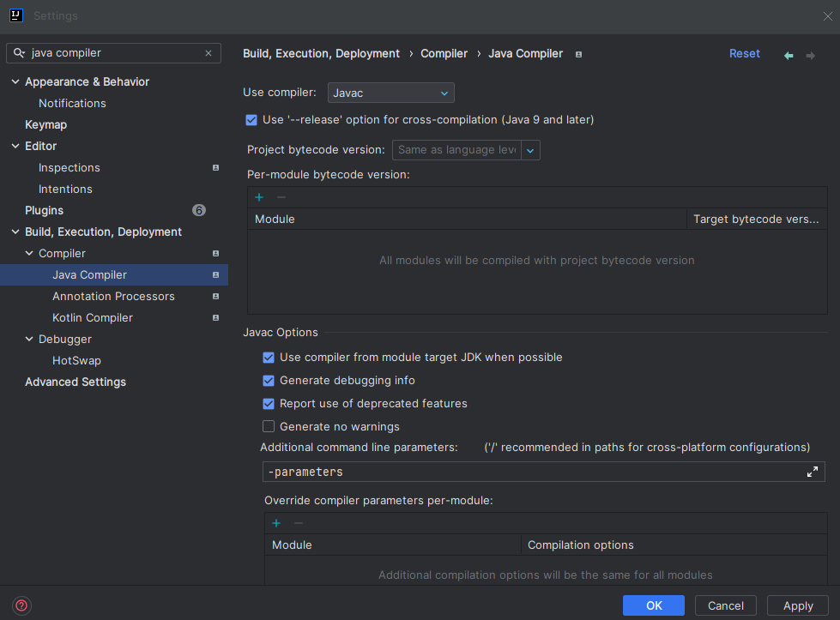Click project icon beside Annotation Processors
The image size is (840, 620).
(216, 296)
